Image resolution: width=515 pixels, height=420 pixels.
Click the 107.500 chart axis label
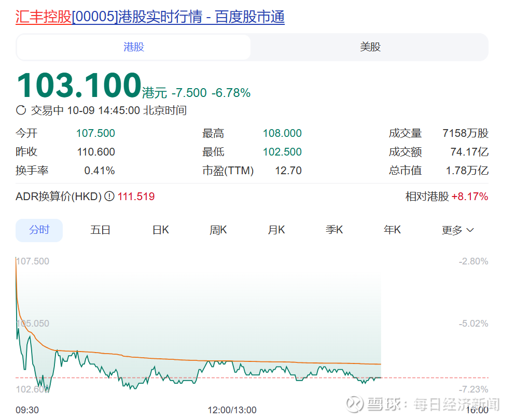coord(33,261)
